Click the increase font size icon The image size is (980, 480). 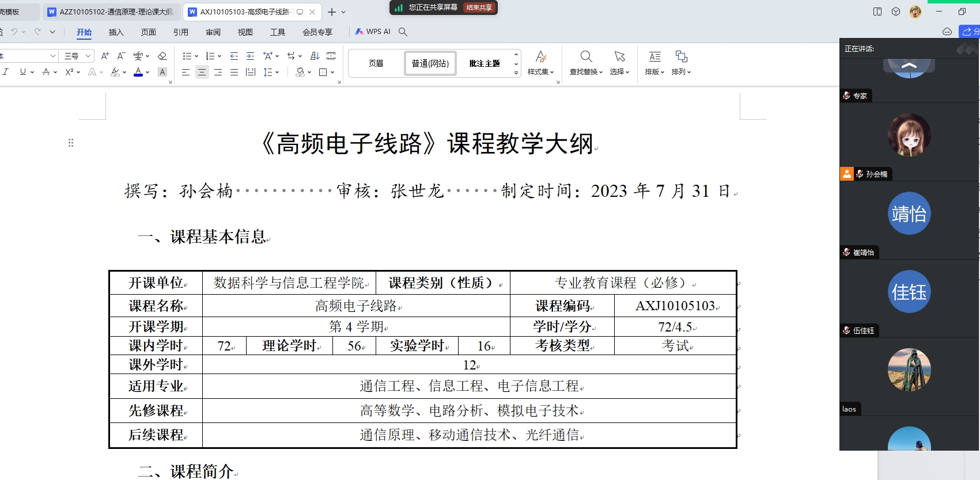pyautogui.click(x=105, y=56)
